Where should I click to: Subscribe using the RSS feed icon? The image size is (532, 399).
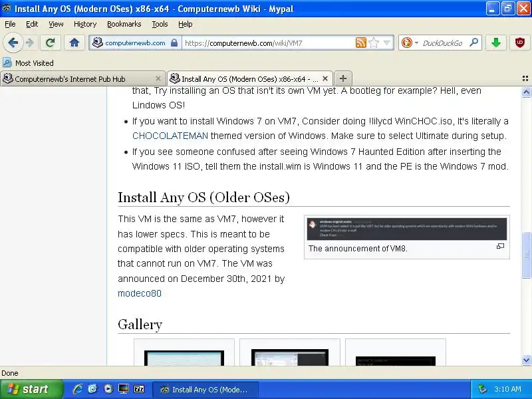tap(360, 43)
